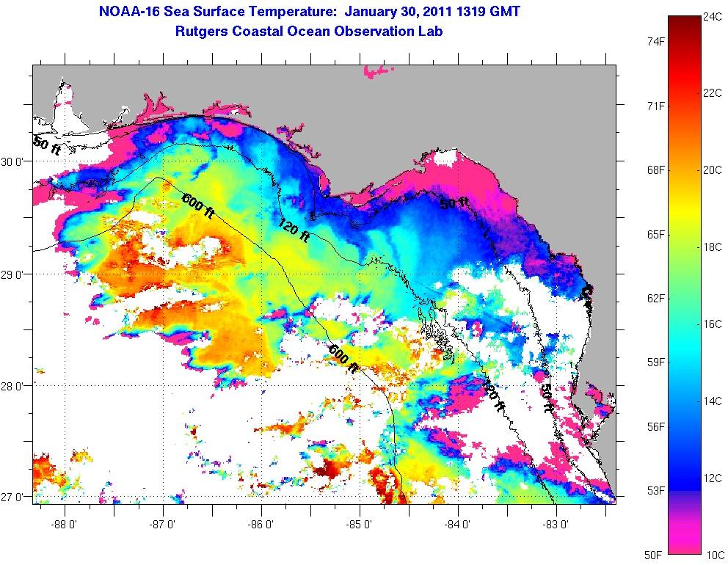Click the 50F color scale label

(x=653, y=555)
